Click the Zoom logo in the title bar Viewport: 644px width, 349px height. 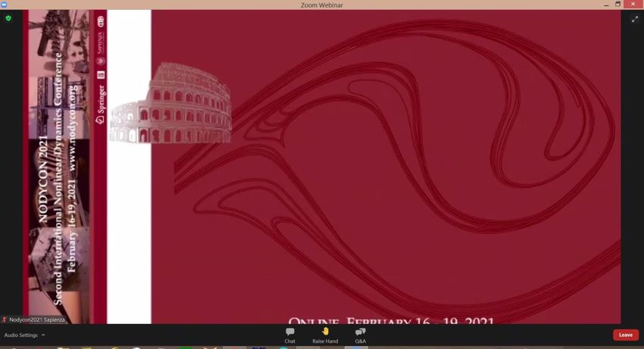[x=3, y=5]
